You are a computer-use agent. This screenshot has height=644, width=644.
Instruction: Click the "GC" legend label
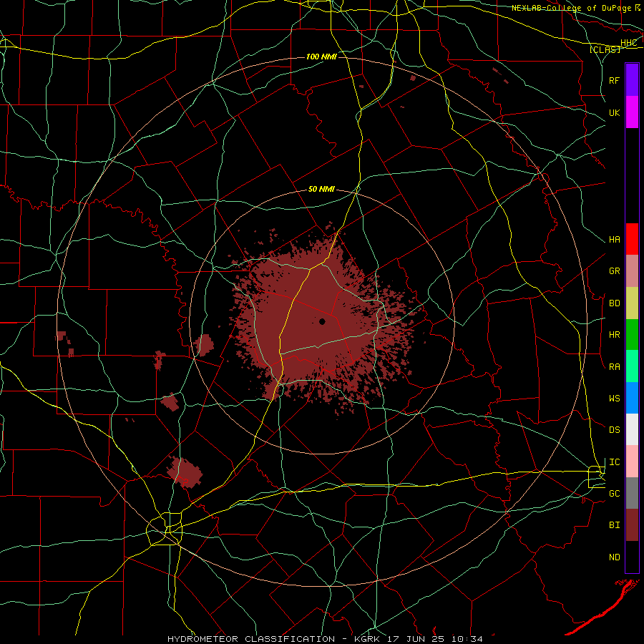click(614, 494)
